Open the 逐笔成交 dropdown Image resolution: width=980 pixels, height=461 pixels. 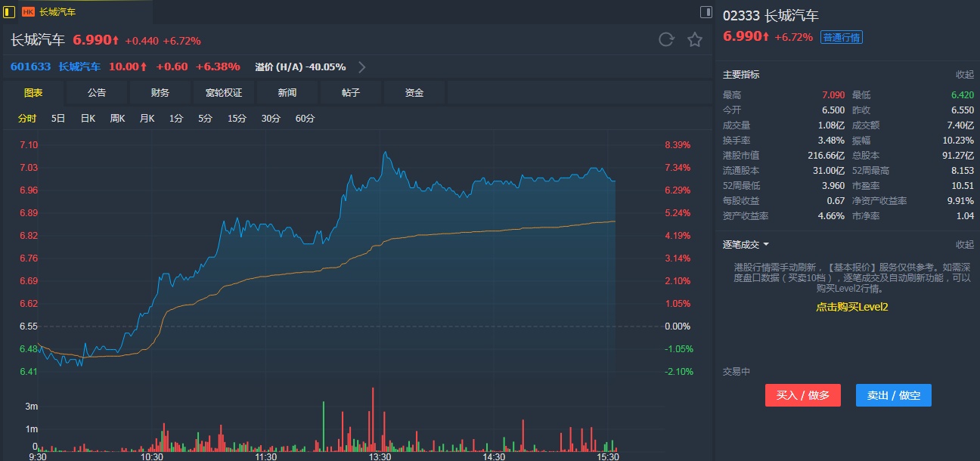tap(746, 244)
